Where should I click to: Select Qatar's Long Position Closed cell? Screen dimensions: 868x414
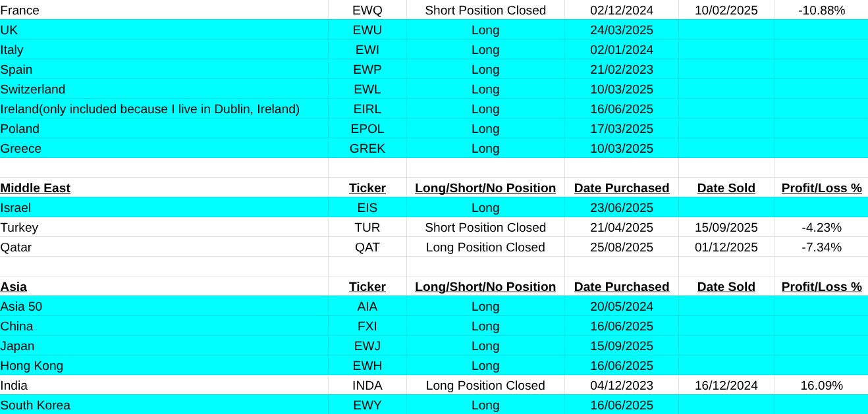(485, 247)
